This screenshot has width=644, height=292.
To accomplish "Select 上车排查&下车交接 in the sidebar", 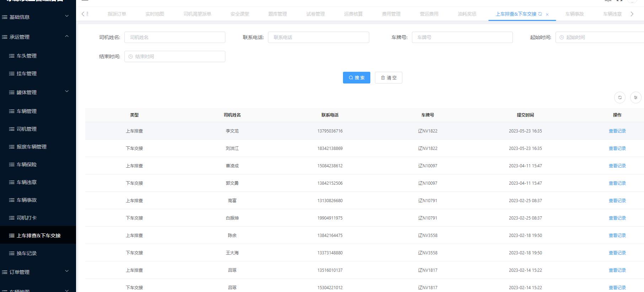I will click(38, 235).
